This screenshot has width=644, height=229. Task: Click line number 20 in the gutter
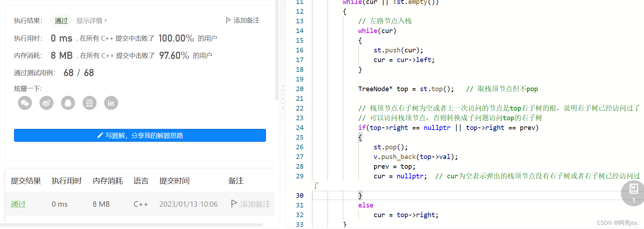(300, 89)
